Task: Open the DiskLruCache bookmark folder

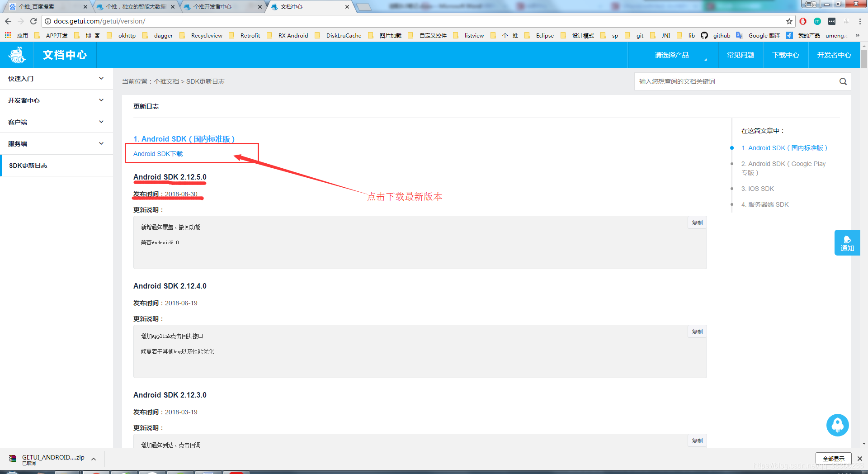Action: [338, 35]
